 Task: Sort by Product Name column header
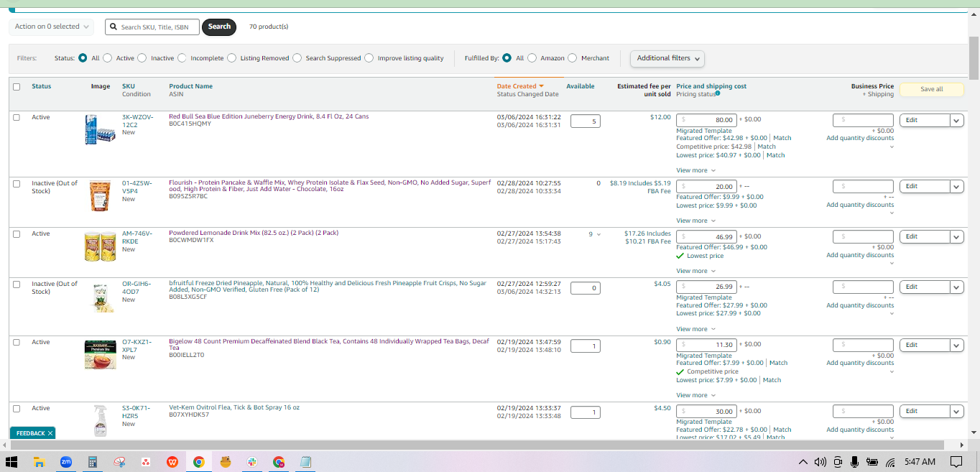190,86
